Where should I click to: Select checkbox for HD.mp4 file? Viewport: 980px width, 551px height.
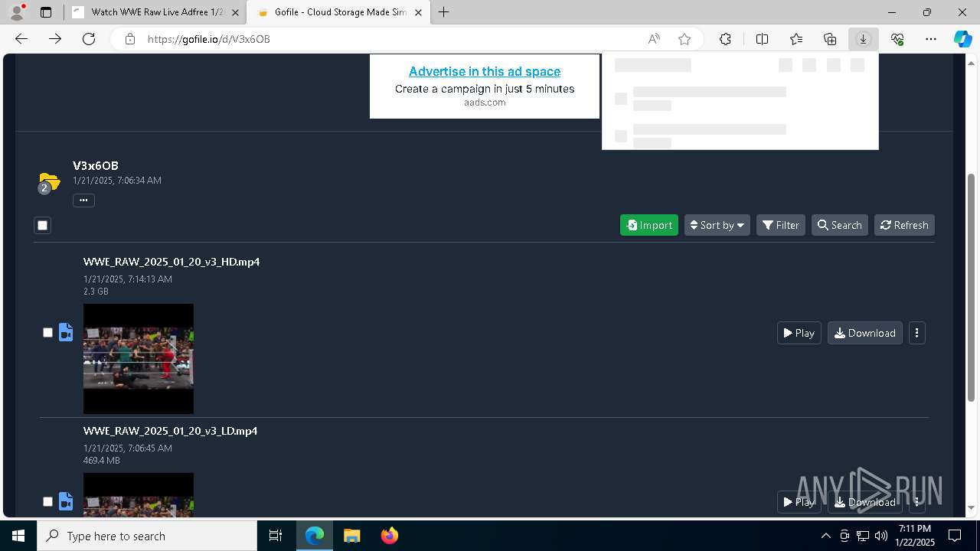[x=47, y=332]
